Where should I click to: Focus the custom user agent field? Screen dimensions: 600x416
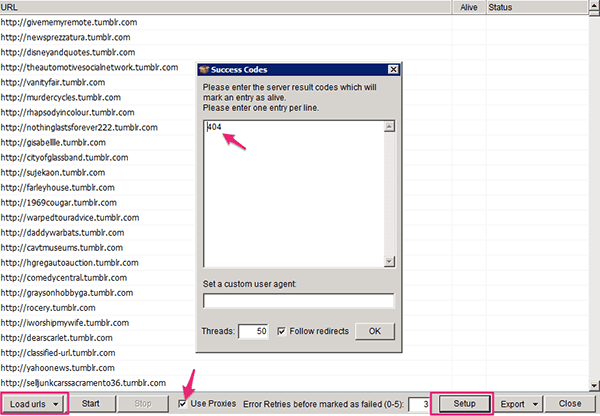298,300
